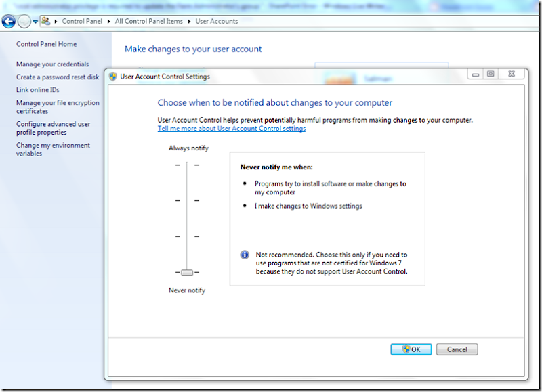The width and height of the screenshot is (542, 392).
Task: Open Control Panel Home link
Action: (46, 44)
